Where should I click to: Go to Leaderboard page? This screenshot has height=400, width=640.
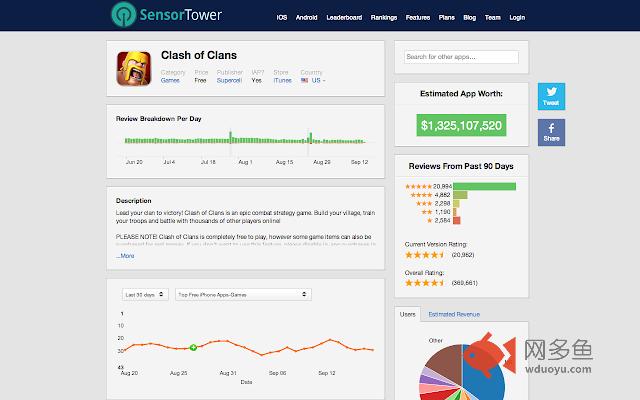[344, 18]
